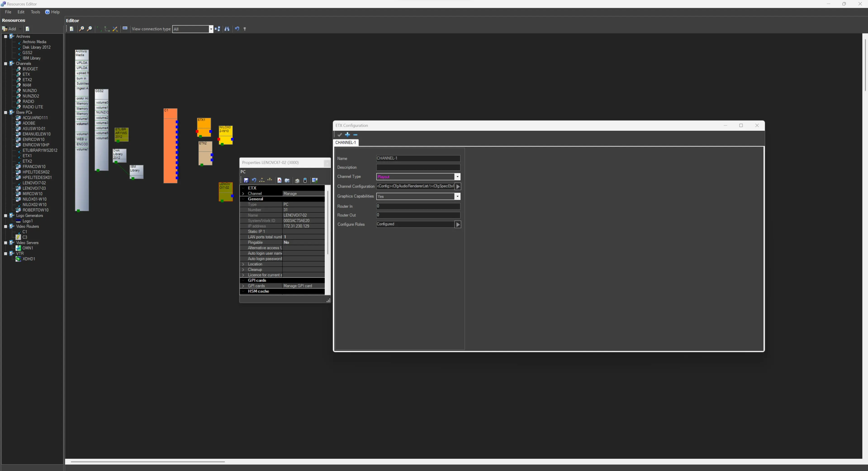This screenshot has width=868, height=471.
Task: Click the blue undo arrow in Editor toolbar
Action: tap(237, 29)
